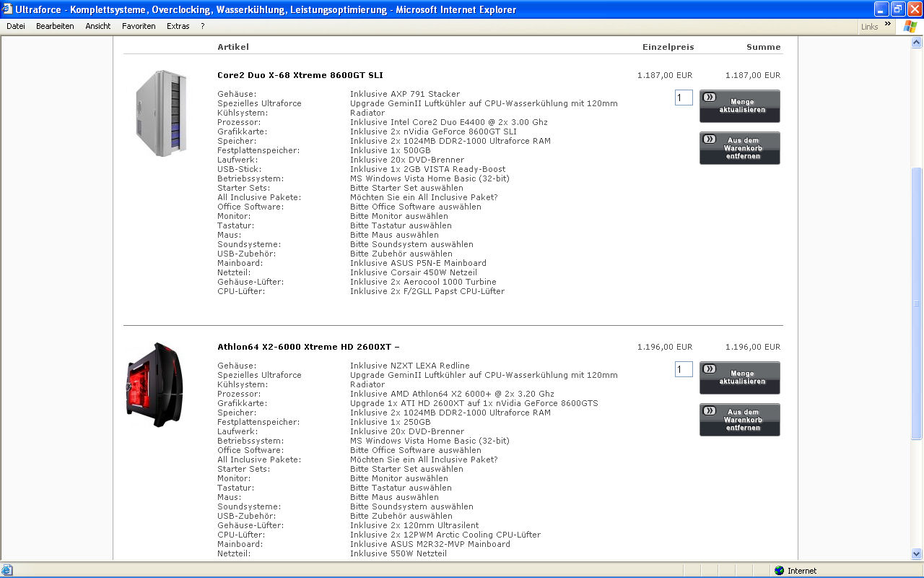Screen dimensions: 924x578
Task: Open the Favoriten menu
Action: point(139,26)
